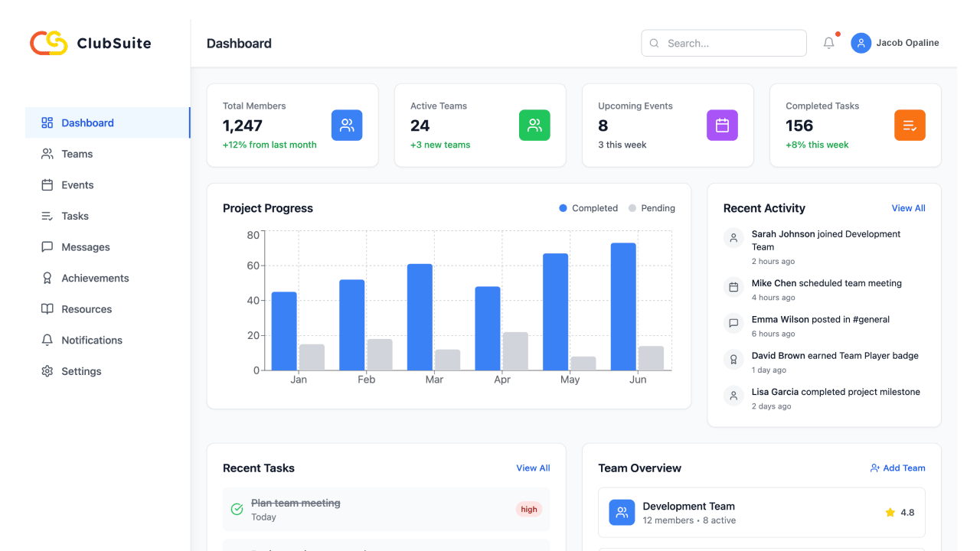Open Messages from the sidebar

click(x=85, y=247)
